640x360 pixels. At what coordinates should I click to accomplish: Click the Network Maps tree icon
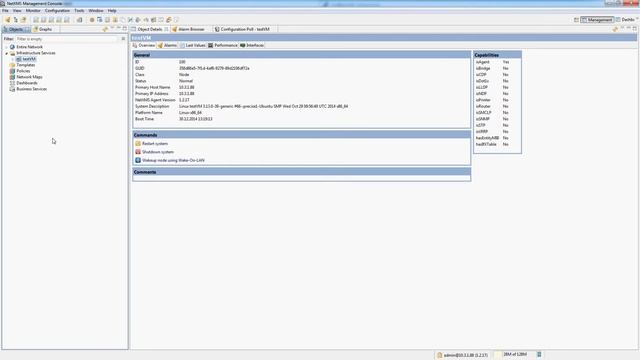12,77
